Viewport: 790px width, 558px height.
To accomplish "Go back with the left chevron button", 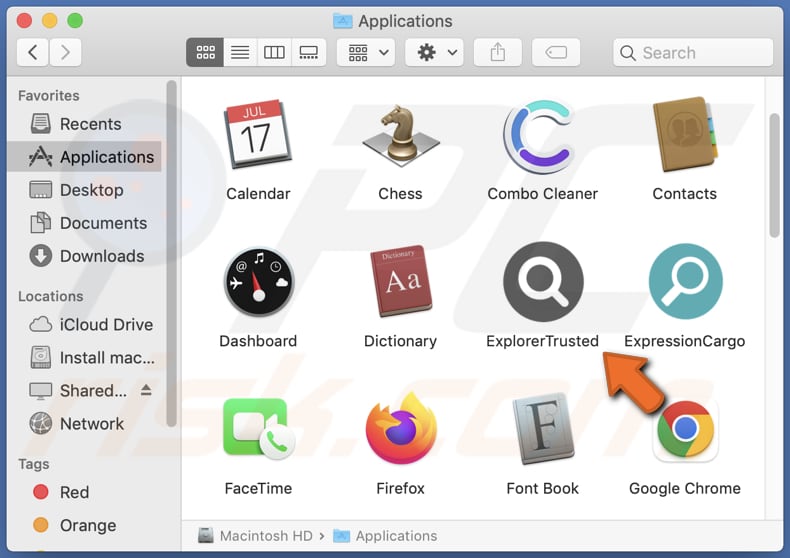I will (x=33, y=52).
